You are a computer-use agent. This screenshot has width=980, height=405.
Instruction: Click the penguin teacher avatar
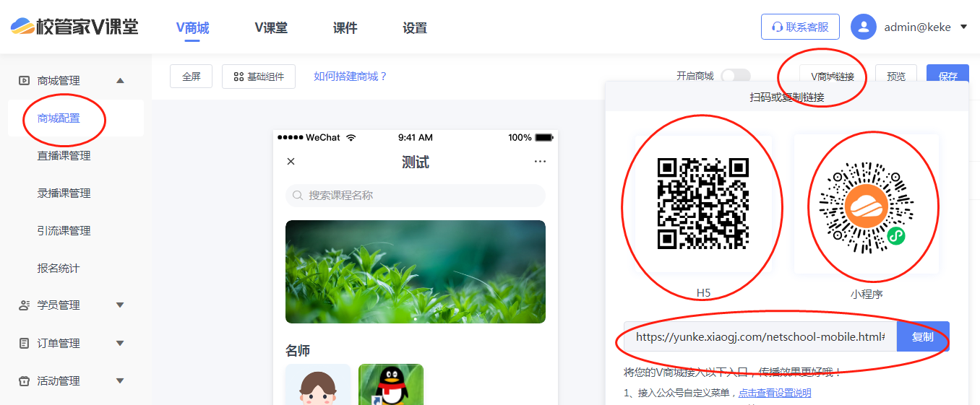[x=391, y=384]
